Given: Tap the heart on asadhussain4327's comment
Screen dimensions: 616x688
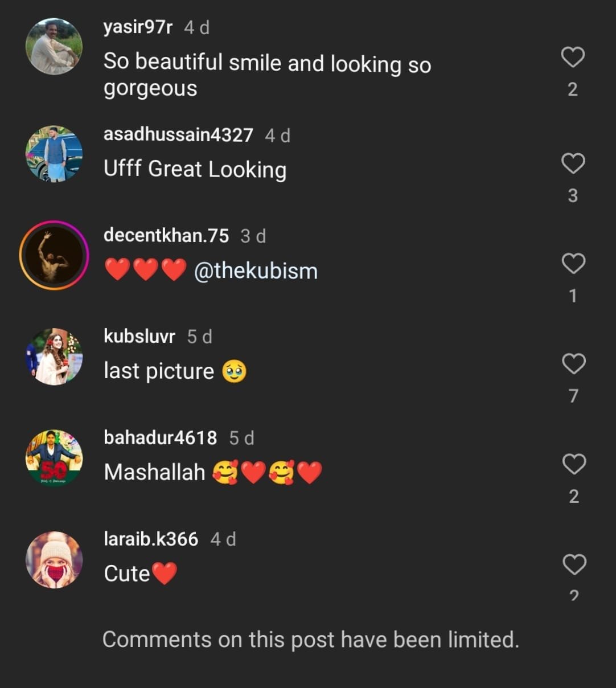Looking at the screenshot, I should [x=573, y=164].
